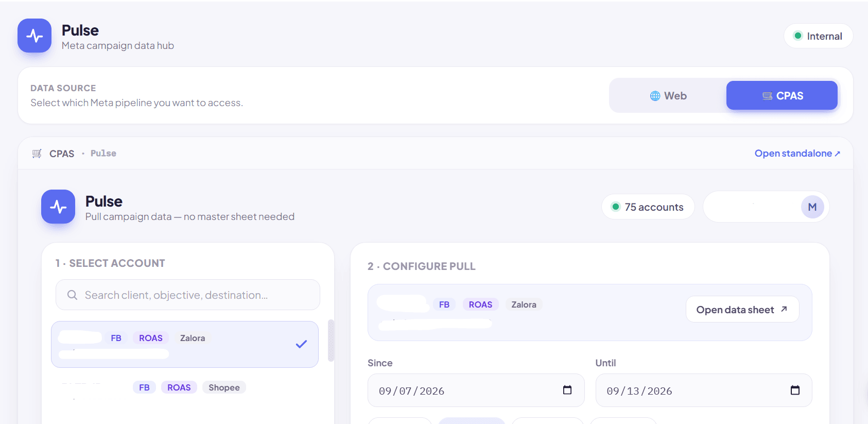Click the Zalora tag in the account list

point(193,338)
